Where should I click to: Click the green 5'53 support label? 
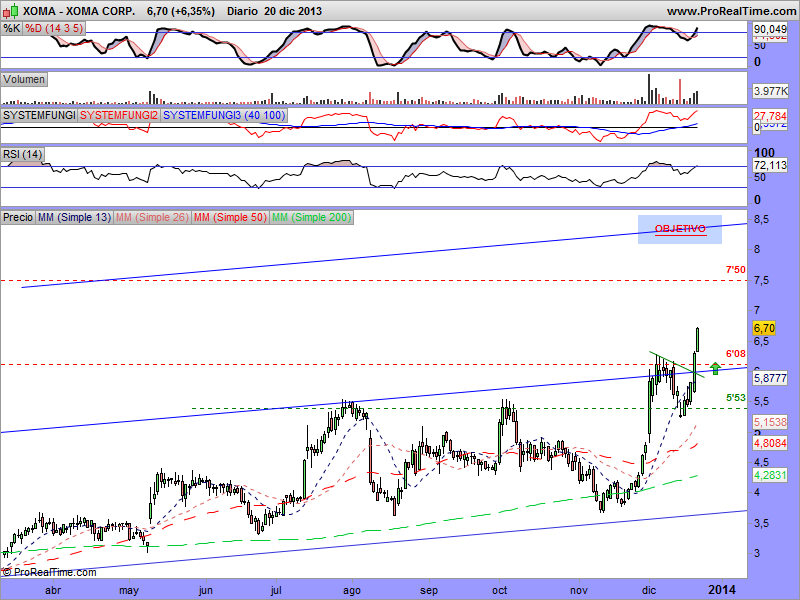coord(736,397)
